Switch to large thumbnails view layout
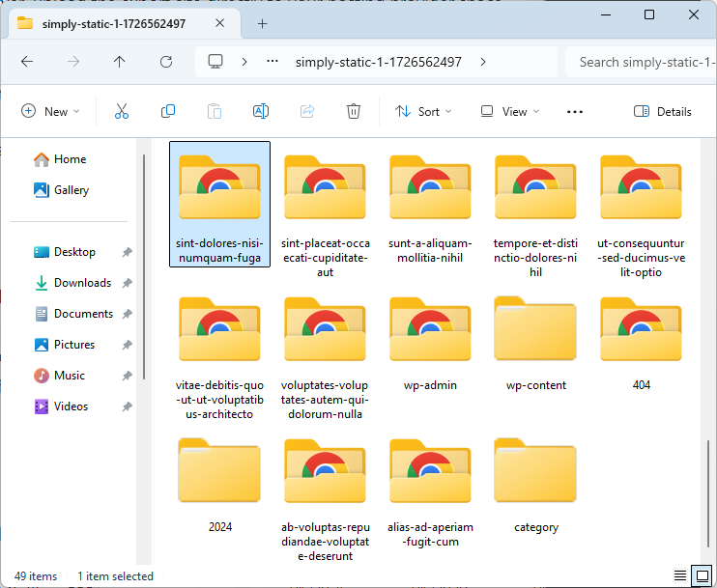Image resolution: width=717 pixels, height=588 pixels. pyautogui.click(x=703, y=576)
